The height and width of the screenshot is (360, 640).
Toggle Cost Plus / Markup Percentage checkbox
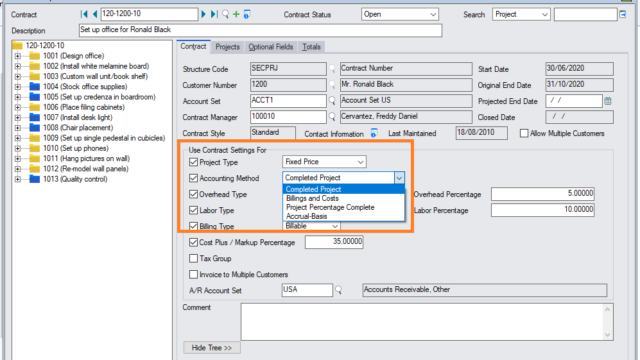point(193,242)
